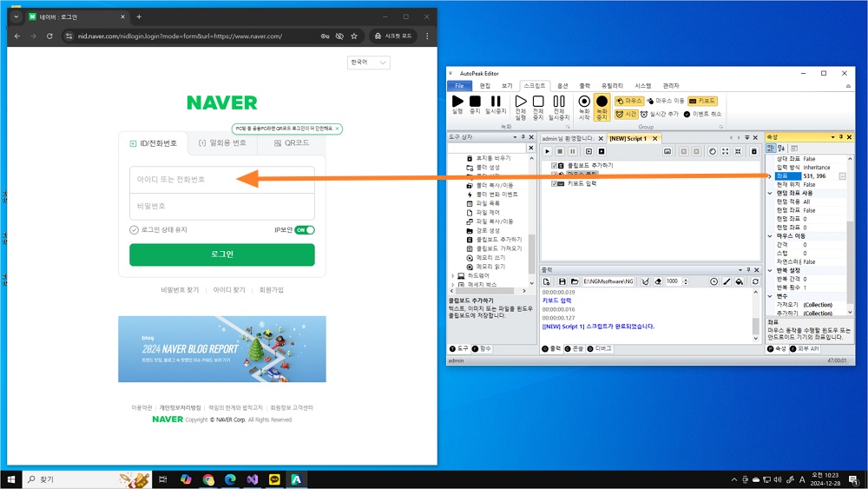This screenshot has height=489, width=868.
Task: Open the 유틸리티 ribbon tab
Action: click(x=612, y=86)
